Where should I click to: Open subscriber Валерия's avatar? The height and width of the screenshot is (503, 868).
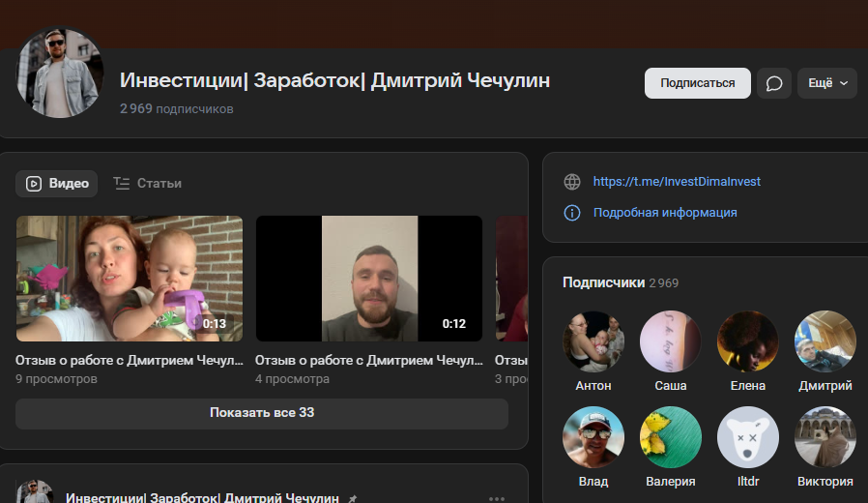tap(671, 437)
